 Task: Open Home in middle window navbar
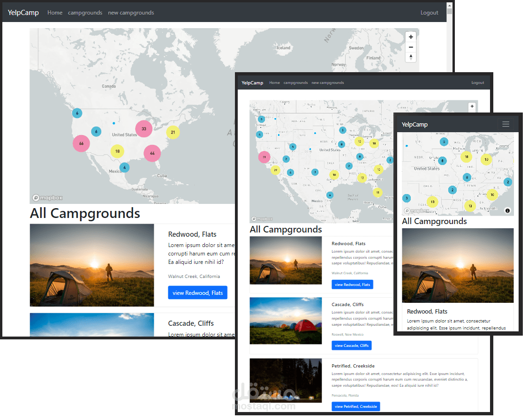point(274,82)
